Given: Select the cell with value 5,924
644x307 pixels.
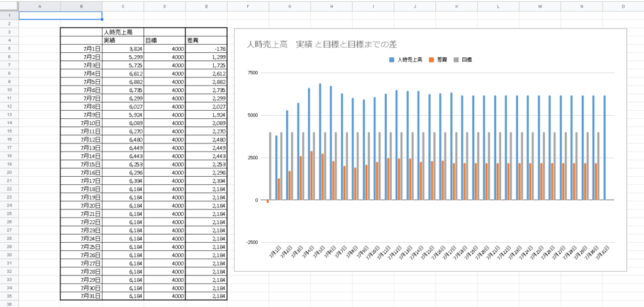Looking at the screenshot, I should pos(123,114).
